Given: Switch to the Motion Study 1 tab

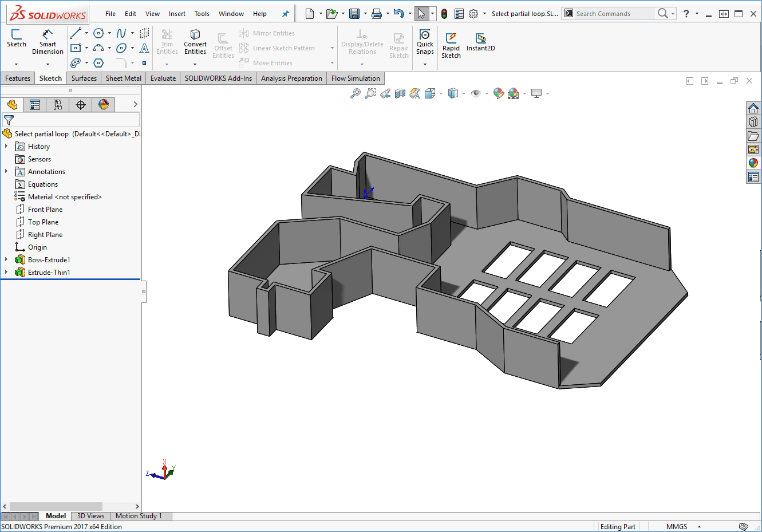Looking at the screenshot, I should coord(139,515).
